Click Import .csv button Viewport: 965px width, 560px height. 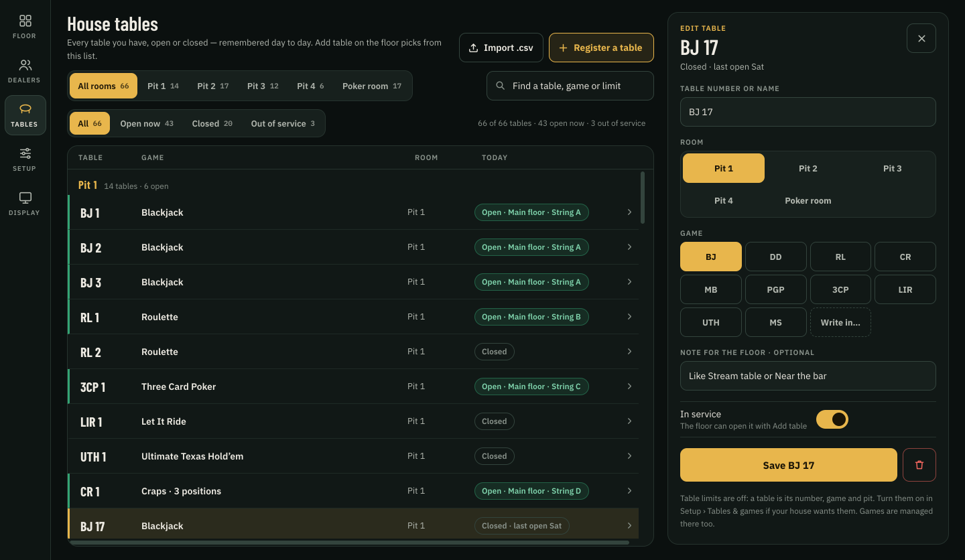pyautogui.click(x=501, y=48)
